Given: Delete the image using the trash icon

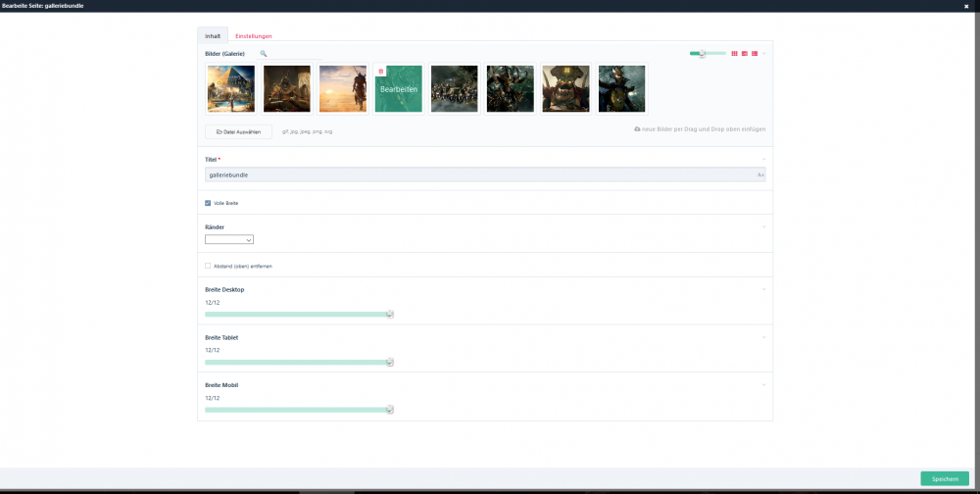Looking at the screenshot, I should [381, 72].
